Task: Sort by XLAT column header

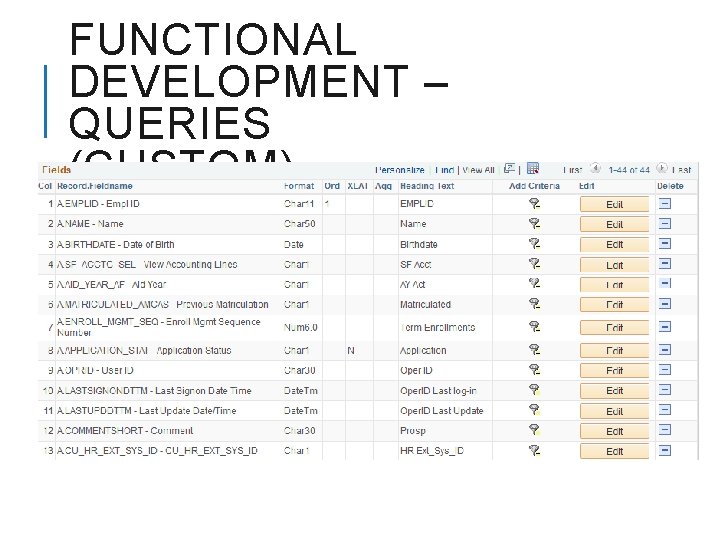Action: pyautogui.click(x=358, y=186)
